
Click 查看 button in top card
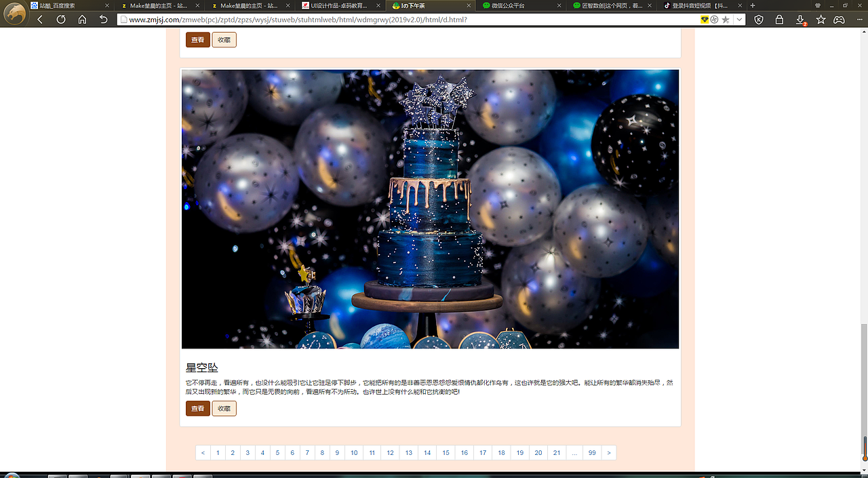198,40
